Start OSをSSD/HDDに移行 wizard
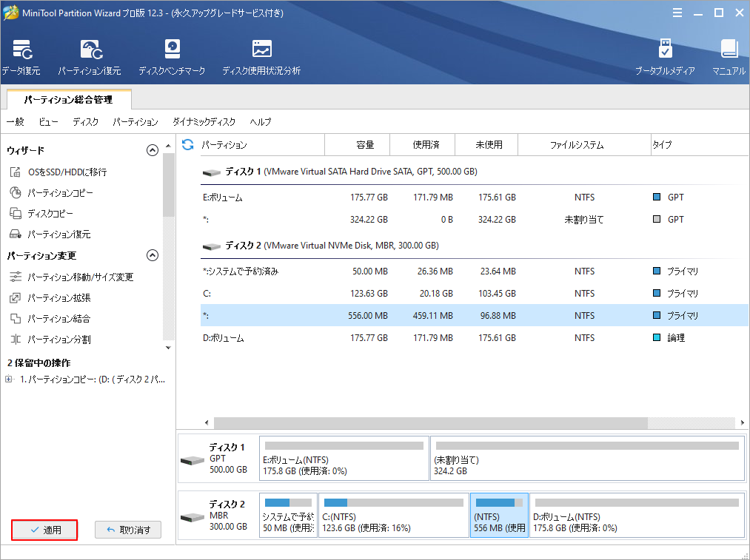 coord(58,172)
